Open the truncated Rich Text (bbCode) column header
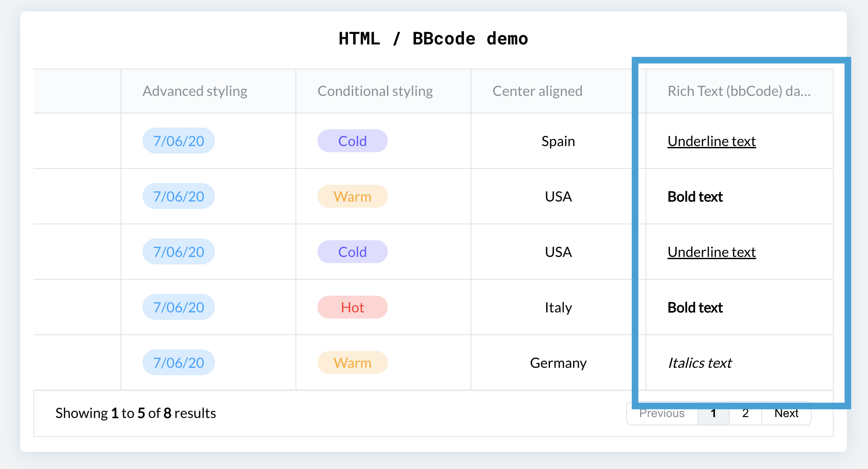This screenshot has width=868, height=469. (738, 91)
